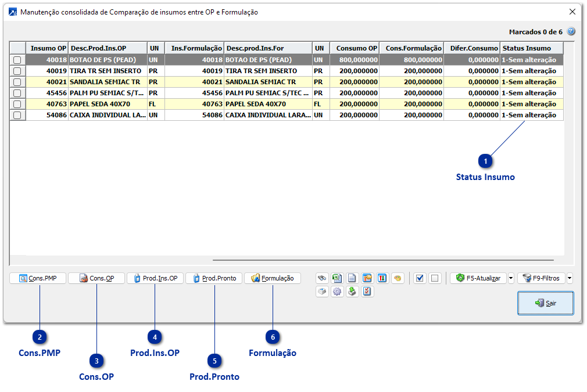Export grid with the Excel icon
Screen dimensions: 587x392
[337, 278]
